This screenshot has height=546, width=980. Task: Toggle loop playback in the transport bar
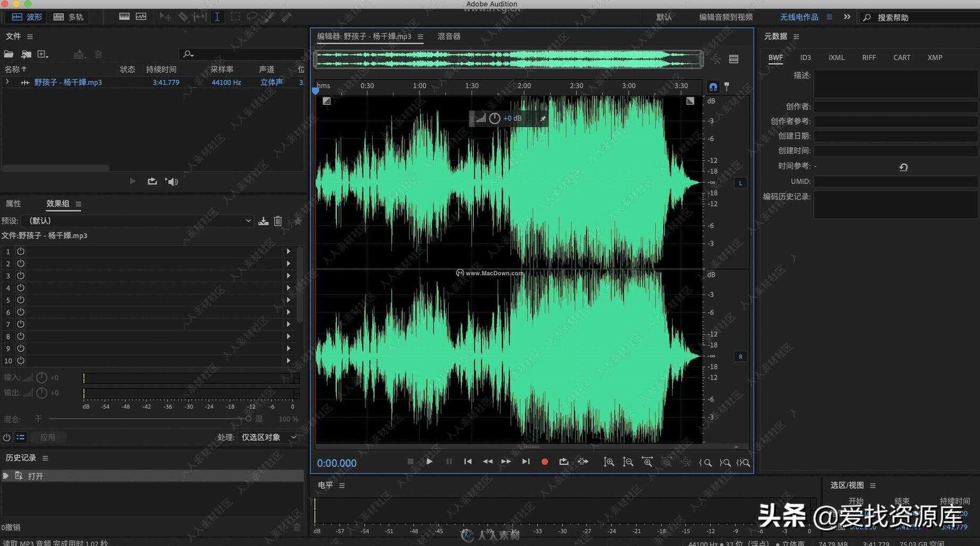click(564, 462)
